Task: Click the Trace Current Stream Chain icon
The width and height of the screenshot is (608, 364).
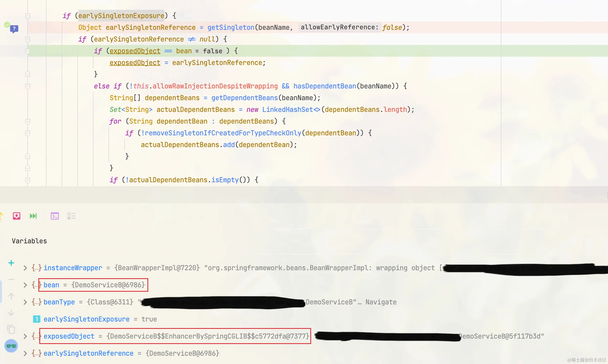Action: tap(71, 216)
